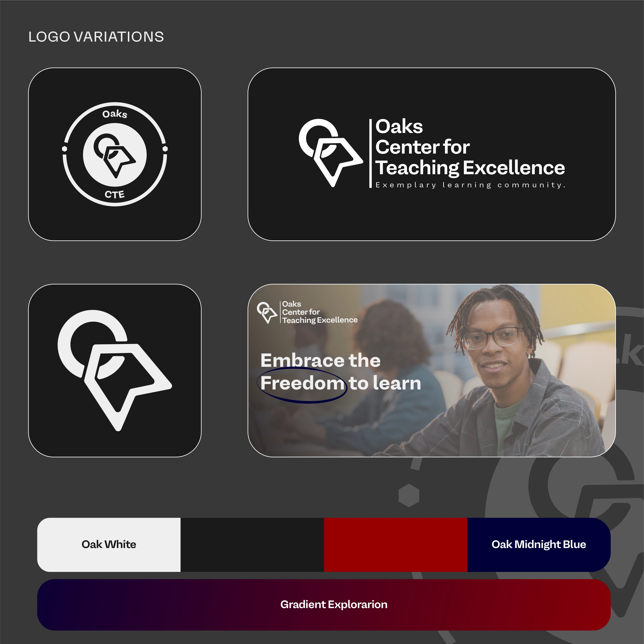Click the logo mark beside the Oaks wordmark
This screenshot has width=644, height=644.
click(331, 153)
